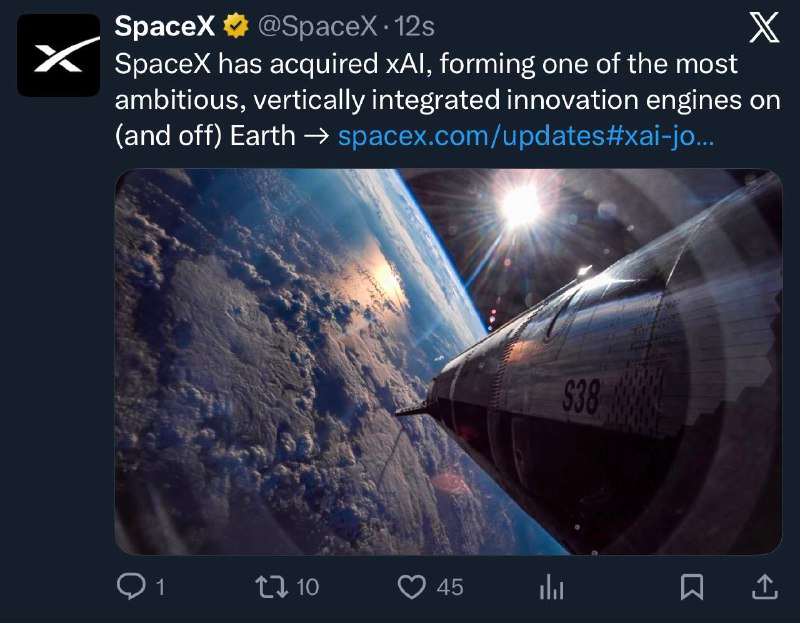Screen dimensions: 800x623
Task: Click the reply count of 1
Action: click(x=160, y=587)
